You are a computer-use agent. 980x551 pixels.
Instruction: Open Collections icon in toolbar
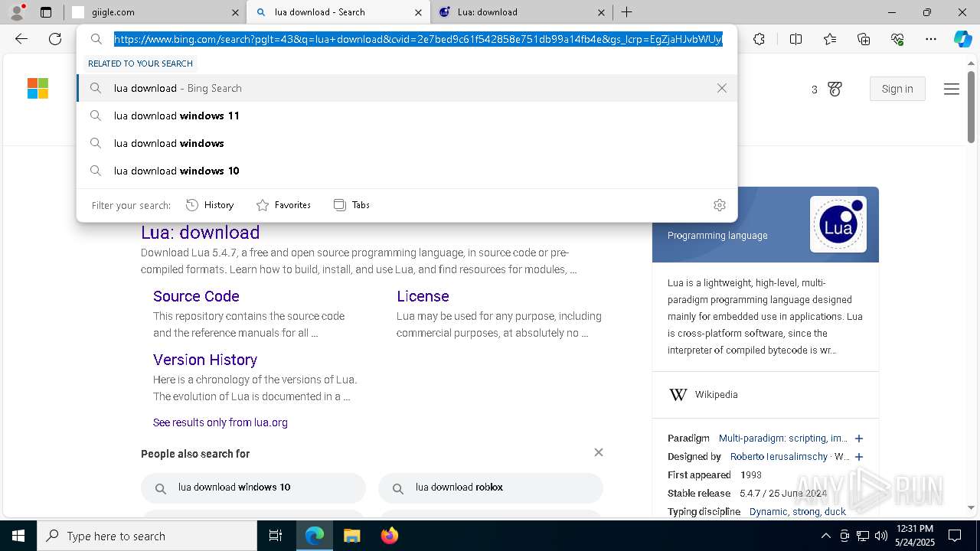click(864, 39)
